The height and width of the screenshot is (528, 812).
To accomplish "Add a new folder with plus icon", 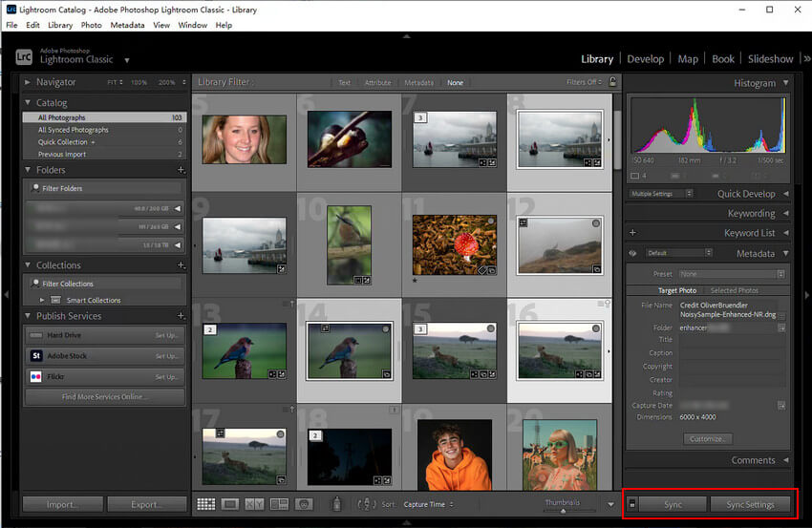I will tap(181, 170).
